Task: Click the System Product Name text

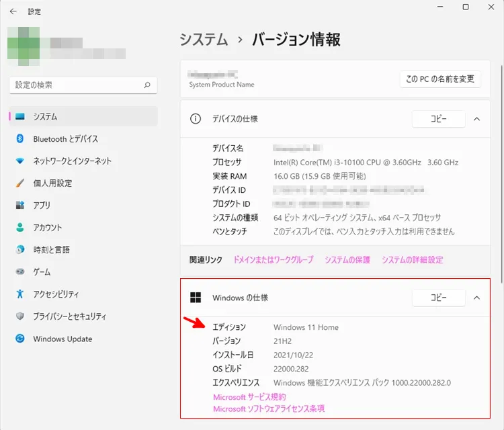Action: coord(222,85)
